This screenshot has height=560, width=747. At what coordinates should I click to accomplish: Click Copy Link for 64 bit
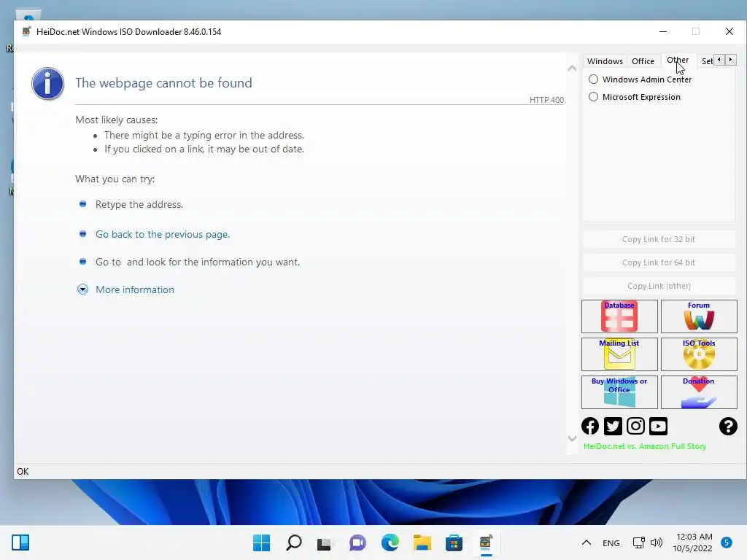tap(659, 262)
